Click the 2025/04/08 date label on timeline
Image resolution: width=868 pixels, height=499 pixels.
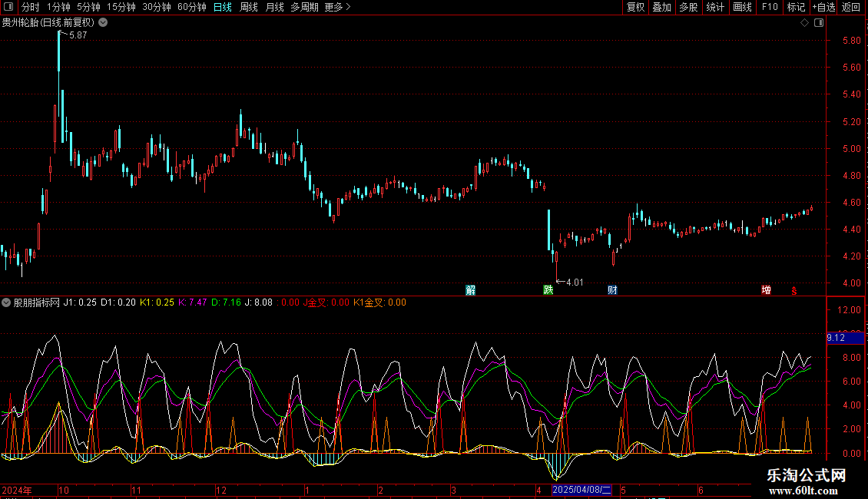pos(582,490)
